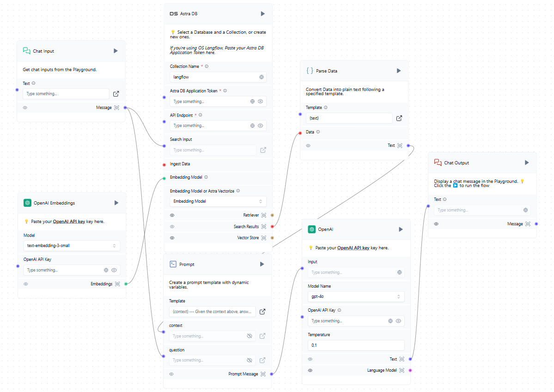Open the Embedding Model or Astra Vectorize dropdown
Image resolution: width=554 pixels, height=392 pixels.
(218, 201)
